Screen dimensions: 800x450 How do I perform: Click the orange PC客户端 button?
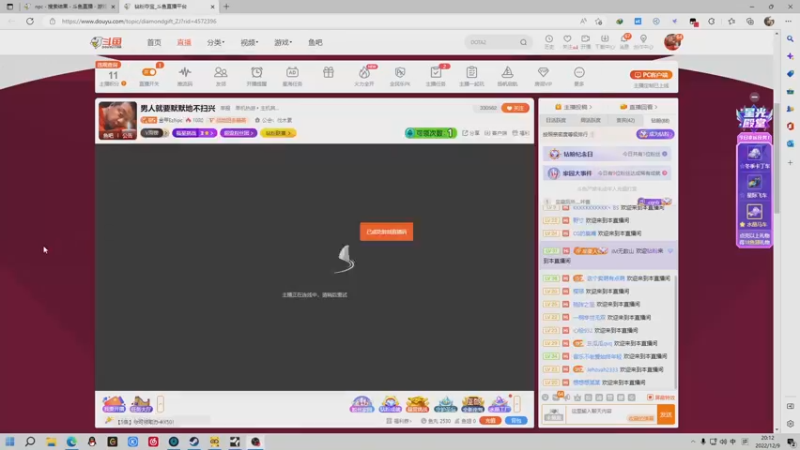pyautogui.click(x=651, y=75)
